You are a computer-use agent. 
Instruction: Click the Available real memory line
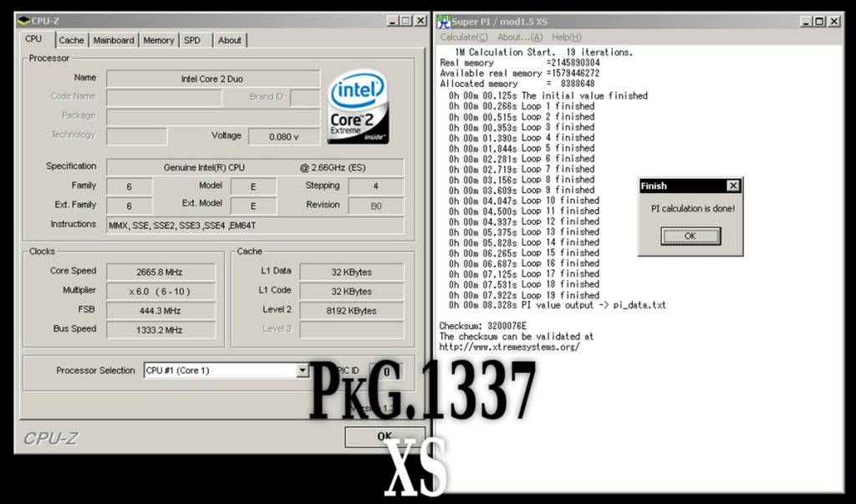520,74
